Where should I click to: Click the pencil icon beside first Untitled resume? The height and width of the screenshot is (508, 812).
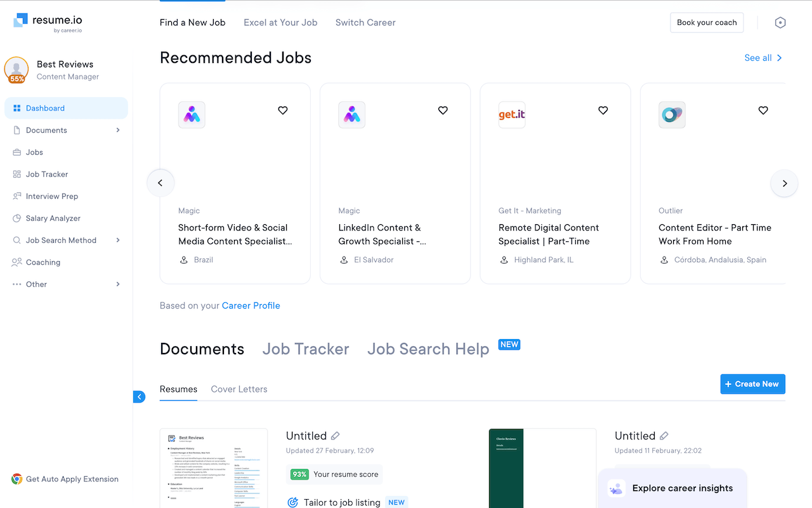point(336,436)
